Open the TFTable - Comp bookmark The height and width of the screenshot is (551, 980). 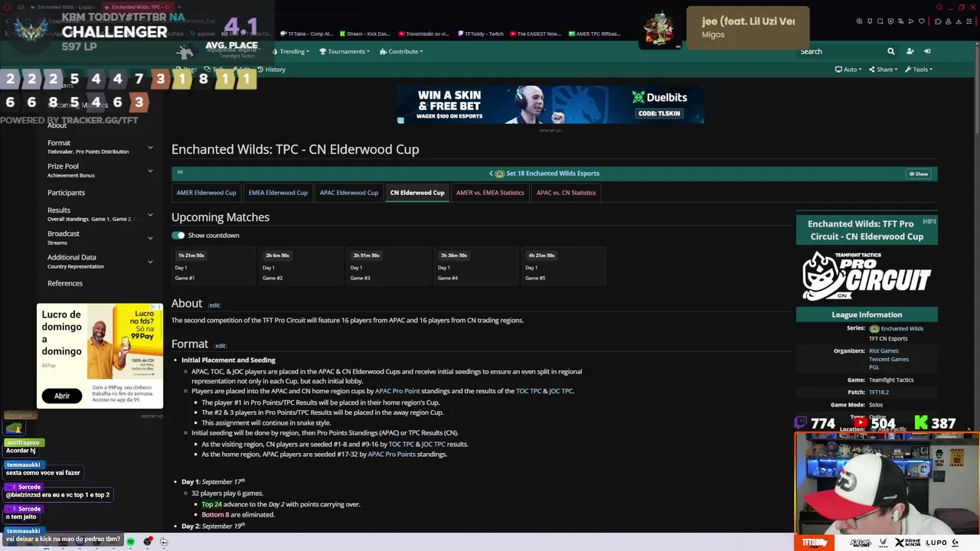307,34
